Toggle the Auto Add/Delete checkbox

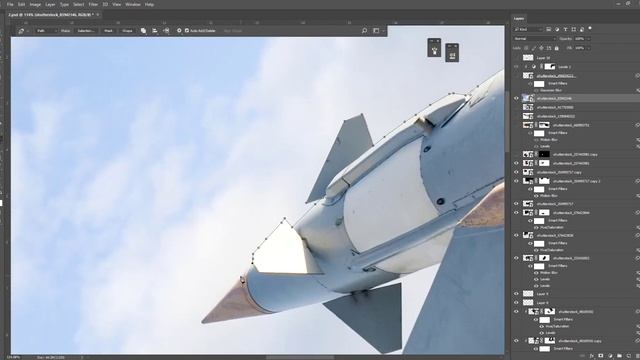click(187, 31)
